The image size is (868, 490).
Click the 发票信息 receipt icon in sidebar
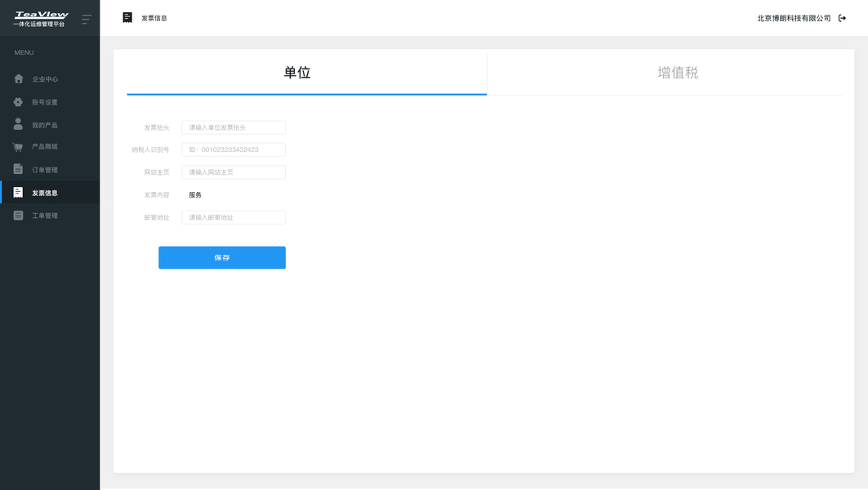tap(18, 192)
